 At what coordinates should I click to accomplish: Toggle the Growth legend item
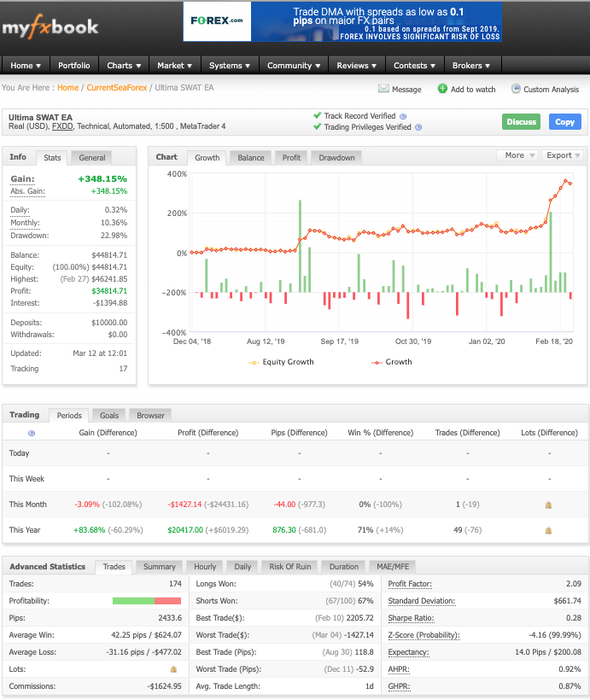tap(391, 362)
